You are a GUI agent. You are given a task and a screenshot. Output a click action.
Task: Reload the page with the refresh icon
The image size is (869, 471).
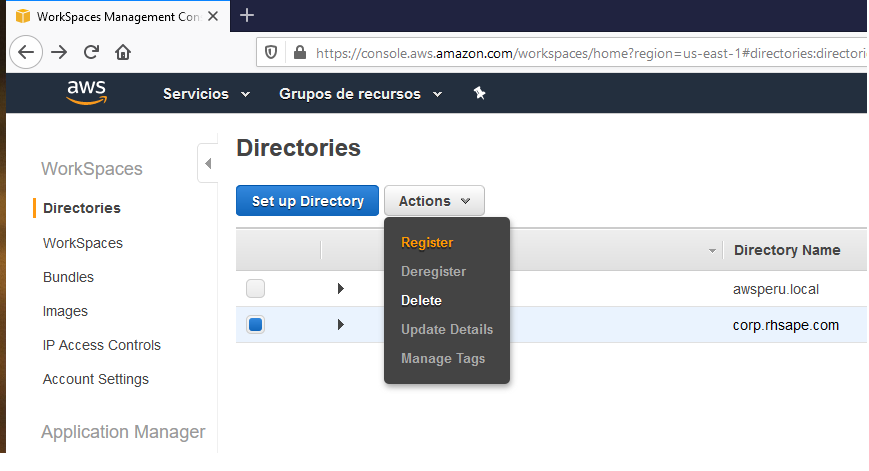[x=91, y=52]
